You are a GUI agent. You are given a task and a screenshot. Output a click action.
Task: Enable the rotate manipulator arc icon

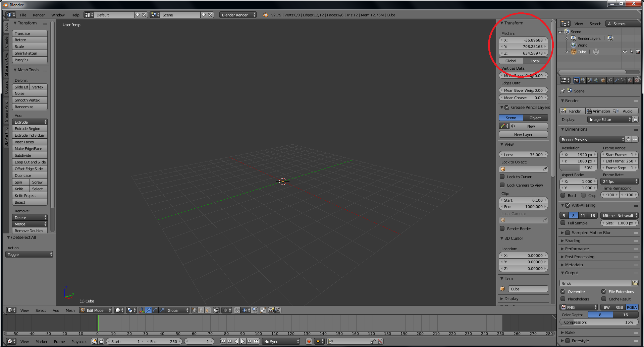click(155, 310)
